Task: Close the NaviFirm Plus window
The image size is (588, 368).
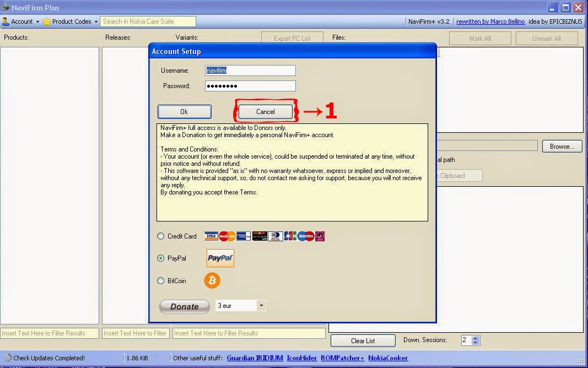Action: point(578,7)
